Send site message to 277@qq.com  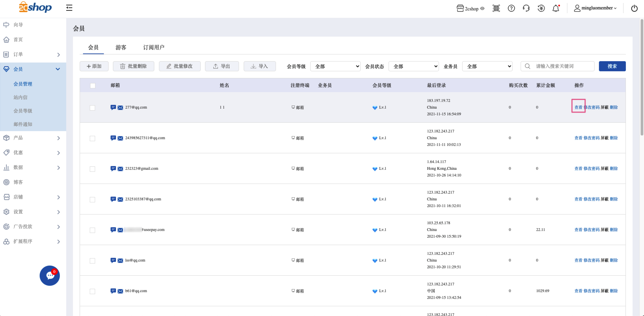coord(113,108)
